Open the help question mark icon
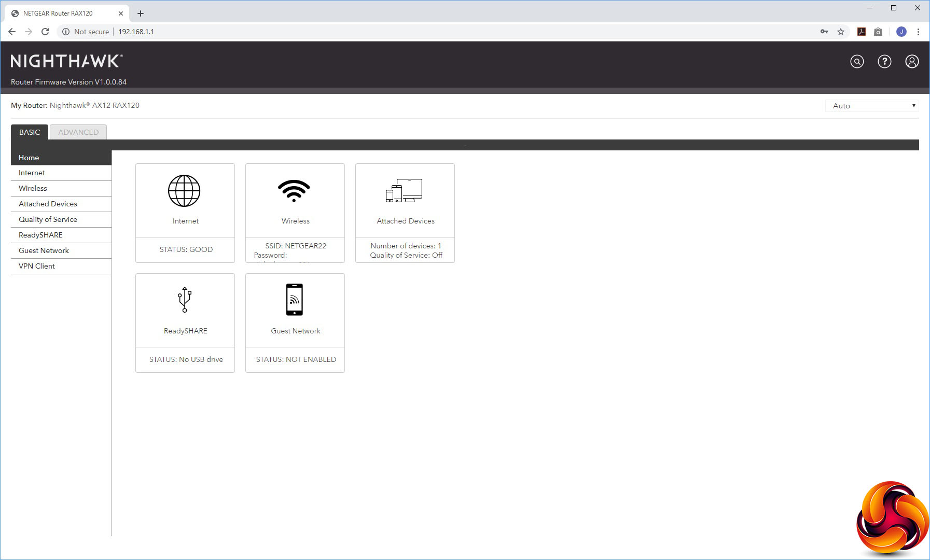Image resolution: width=930 pixels, height=560 pixels. 884,62
